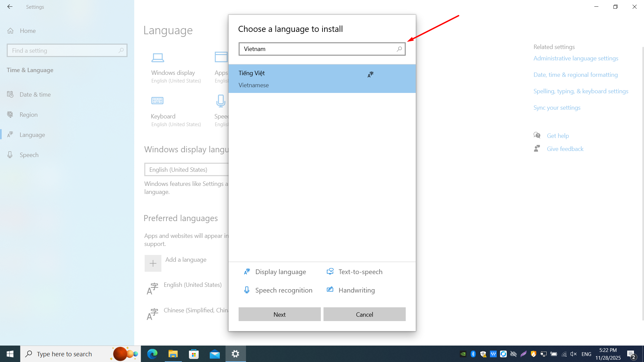This screenshot has height=362, width=644.
Task: Open the notification action center
Action: click(631, 354)
